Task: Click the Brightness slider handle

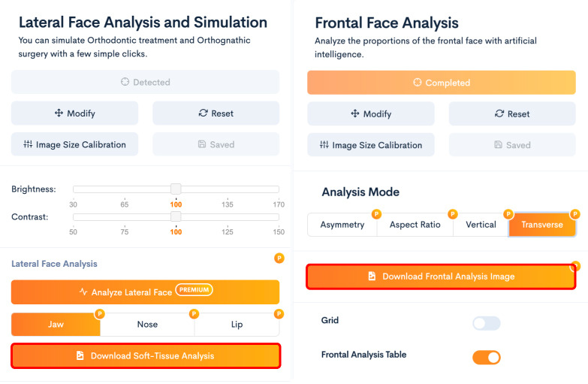Action: pyautogui.click(x=176, y=189)
